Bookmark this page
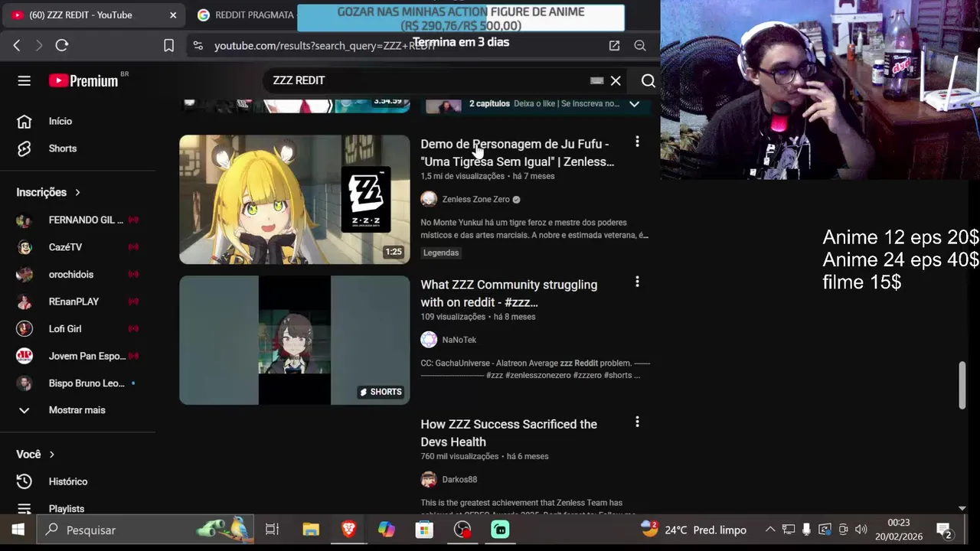Viewport: 980px width, 551px height. click(x=169, y=46)
